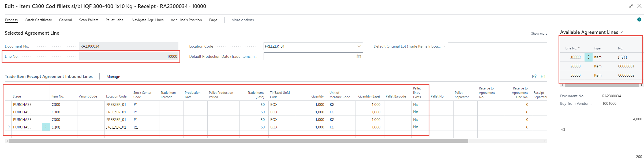644x162 pixels.
Task: Open Manage menu for inbound lines
Action: [x=113, y=77]
